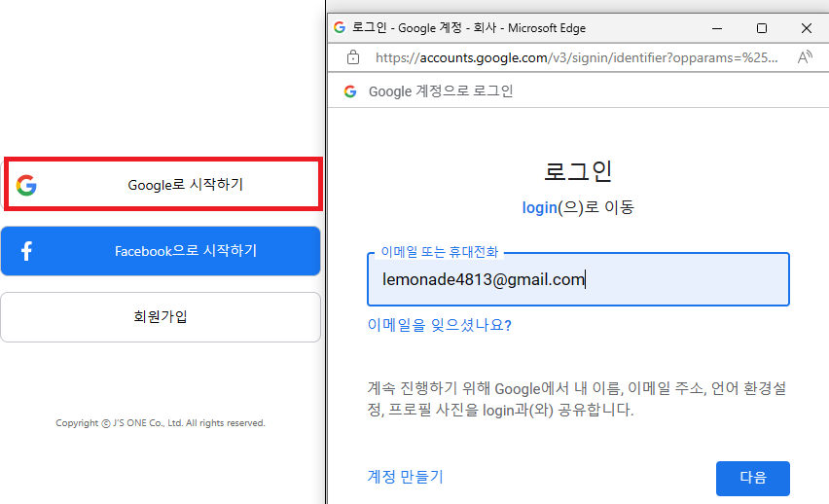Focus the email or phone input field

(578, 279)
